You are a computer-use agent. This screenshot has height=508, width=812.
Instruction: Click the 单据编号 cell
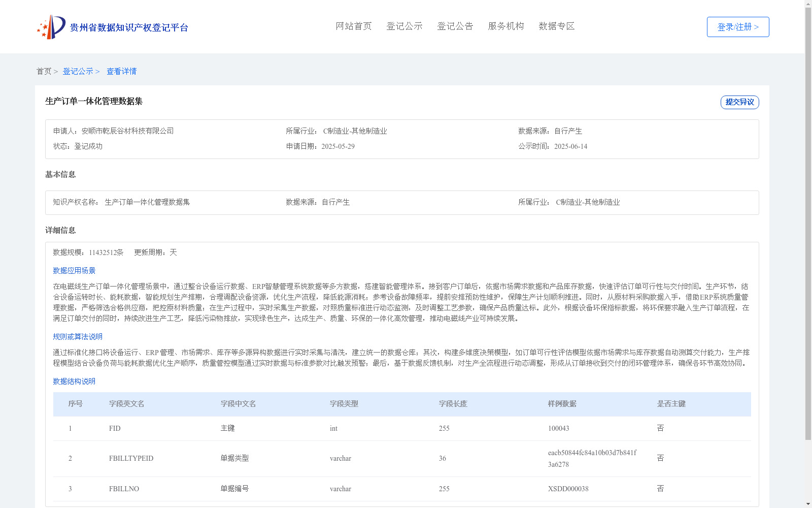click(234, 489)
